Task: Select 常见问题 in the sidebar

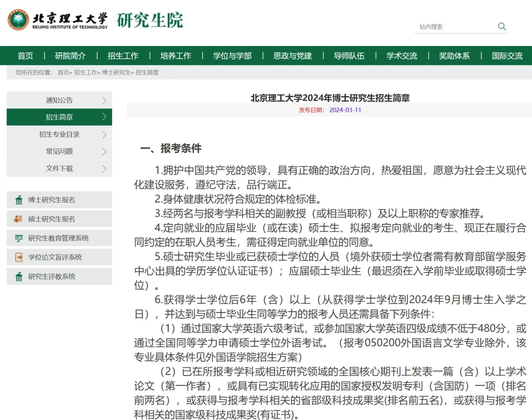Action: pyautogui.click(x=59, y=152)
